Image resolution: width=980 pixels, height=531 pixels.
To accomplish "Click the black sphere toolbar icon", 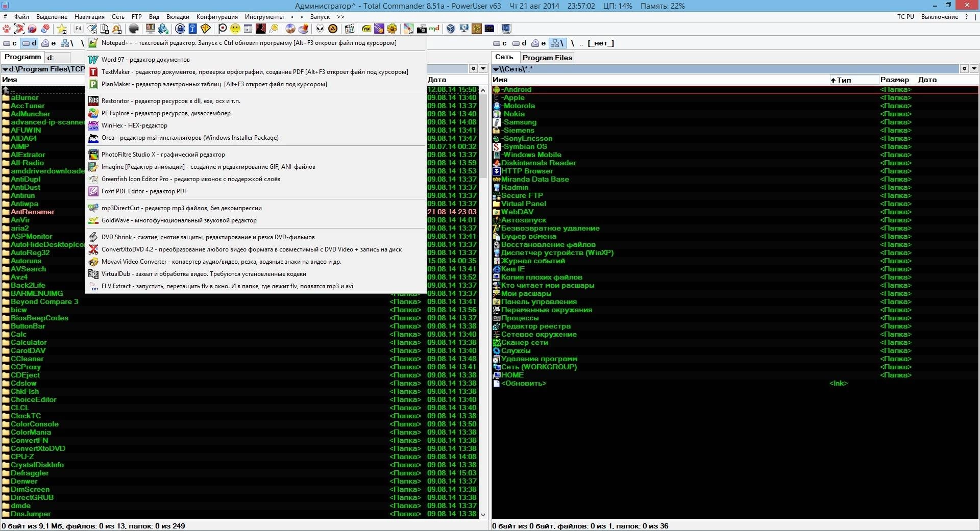I will [x=134, y=29].
